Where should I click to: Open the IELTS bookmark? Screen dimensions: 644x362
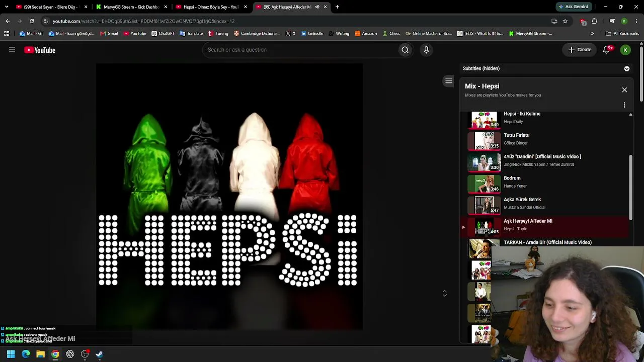480,34
